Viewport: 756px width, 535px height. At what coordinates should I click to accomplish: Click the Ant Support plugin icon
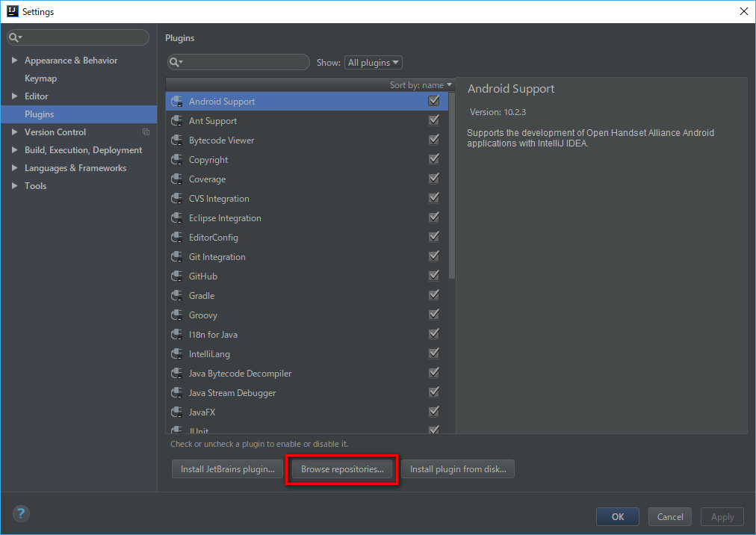(x=177, y=120)
